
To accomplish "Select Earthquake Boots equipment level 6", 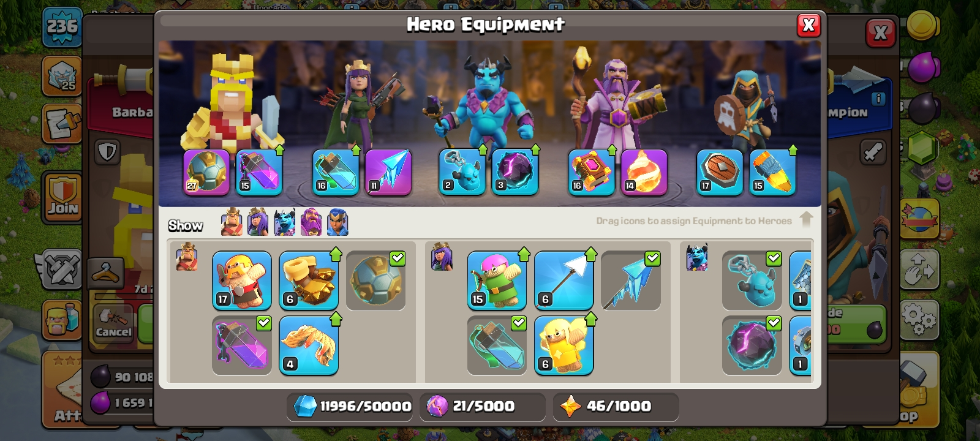I will [x=309, y=280].
